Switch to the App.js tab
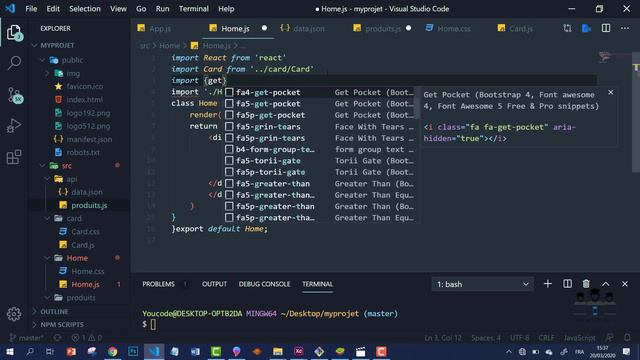Image resolution: width=640 pixels, height=360 pixels. [x=160, y=29]
